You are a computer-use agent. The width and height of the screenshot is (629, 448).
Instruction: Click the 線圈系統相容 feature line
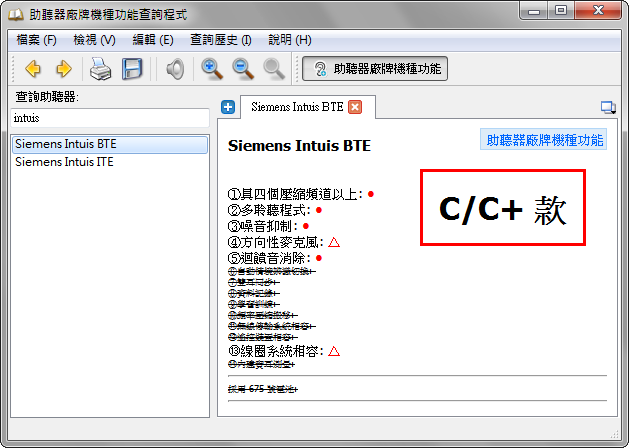[x=284, y=351]
